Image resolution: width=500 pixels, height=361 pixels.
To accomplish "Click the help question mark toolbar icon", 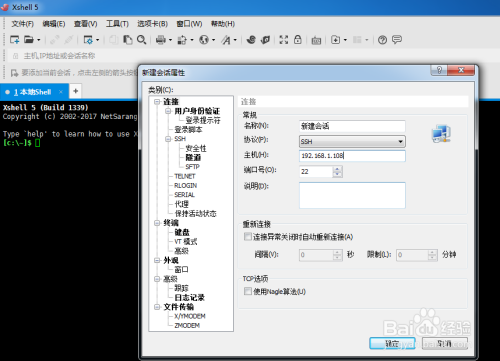I will click(382, 40).
